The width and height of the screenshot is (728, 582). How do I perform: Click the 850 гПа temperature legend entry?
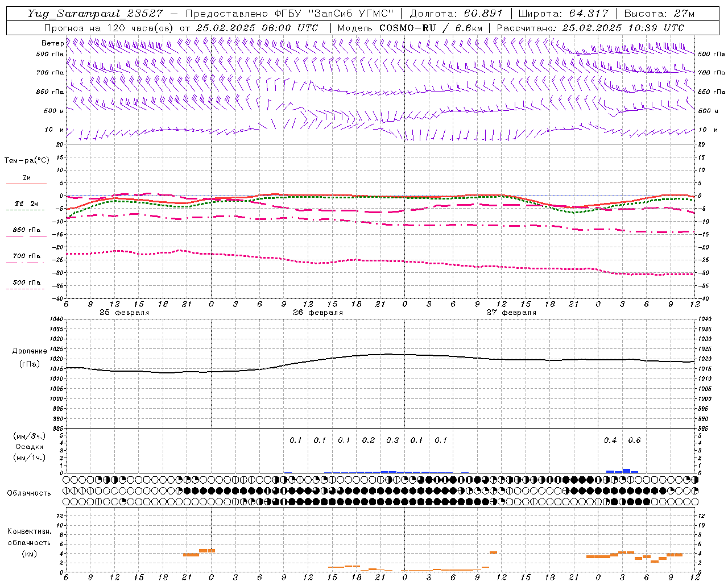(26, 230)
